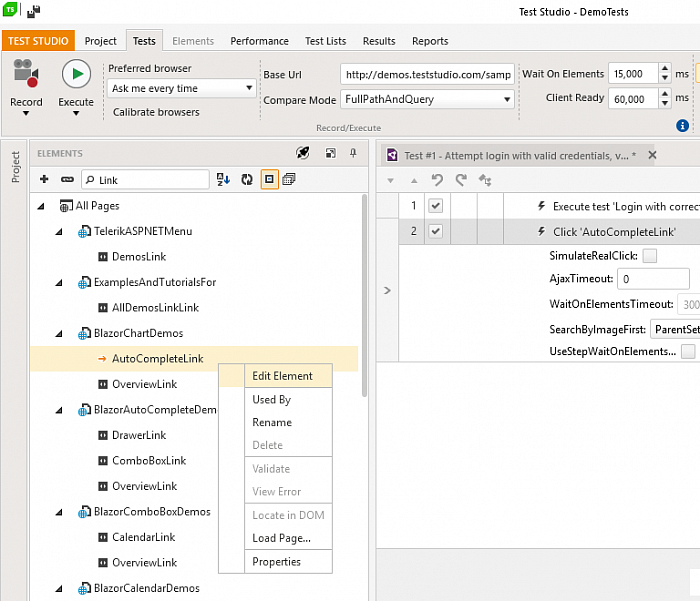Open the Reports tab
Image resolution: width=700 pixels, height=601 pixels.
click(430, 41)
